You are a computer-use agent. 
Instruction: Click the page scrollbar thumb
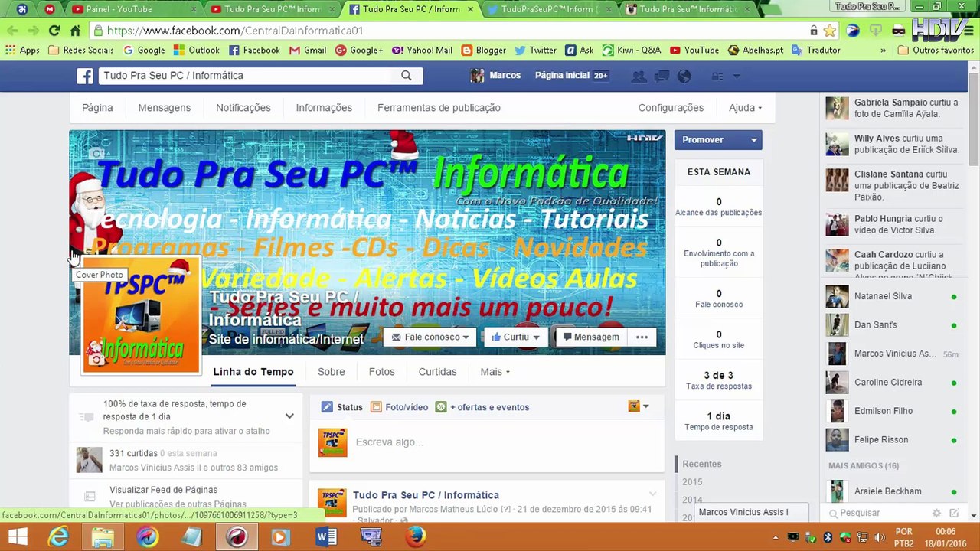pos(974,119)
